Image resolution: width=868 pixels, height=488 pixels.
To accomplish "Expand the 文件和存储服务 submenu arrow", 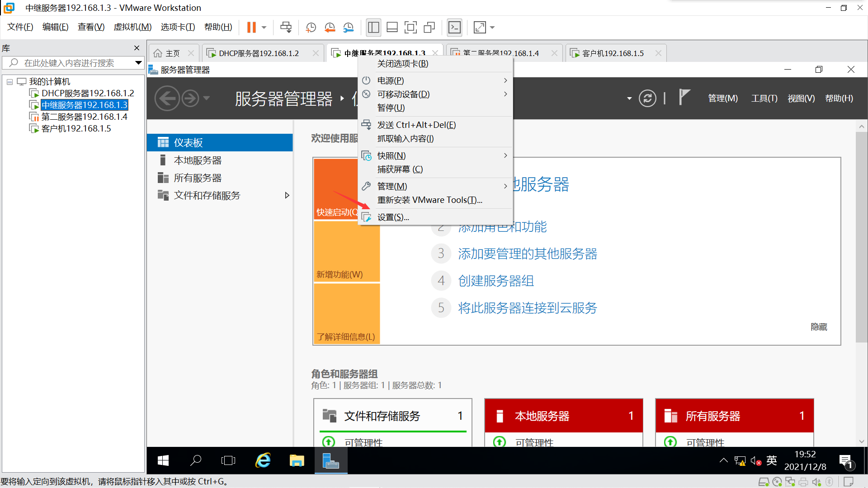I will [287, 196].
